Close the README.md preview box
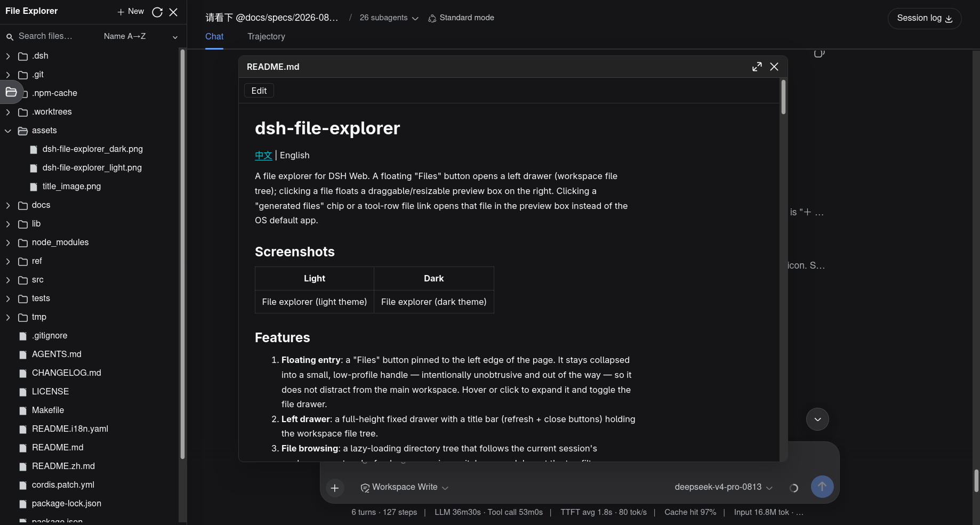This screenshot has width=980, height=525. click(x=774, y=67)
